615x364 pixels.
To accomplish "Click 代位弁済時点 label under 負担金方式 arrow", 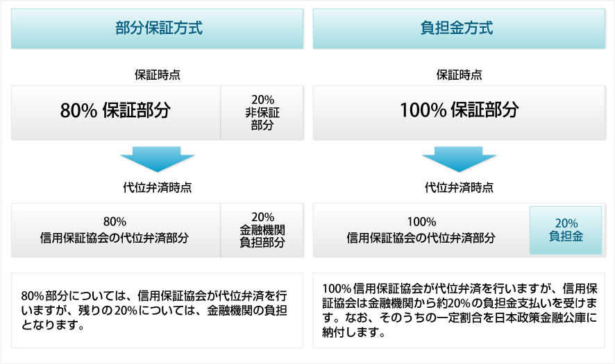I will pos(459,187).
